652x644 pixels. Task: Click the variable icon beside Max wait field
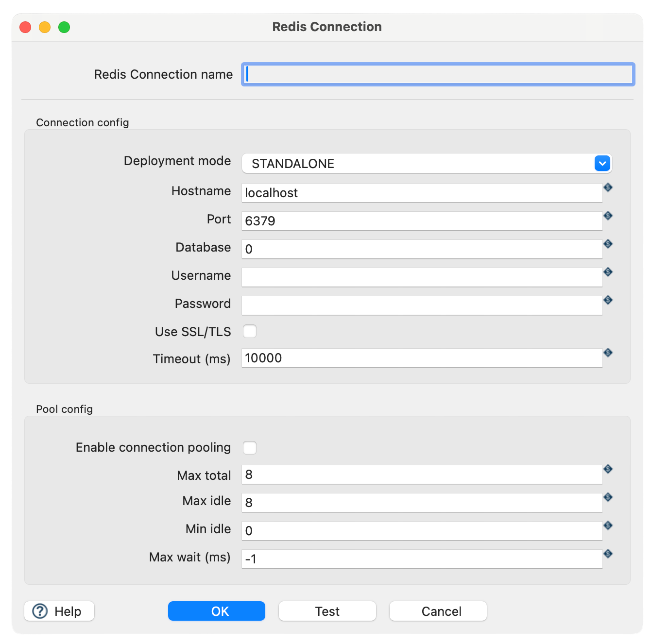[608, 554]
